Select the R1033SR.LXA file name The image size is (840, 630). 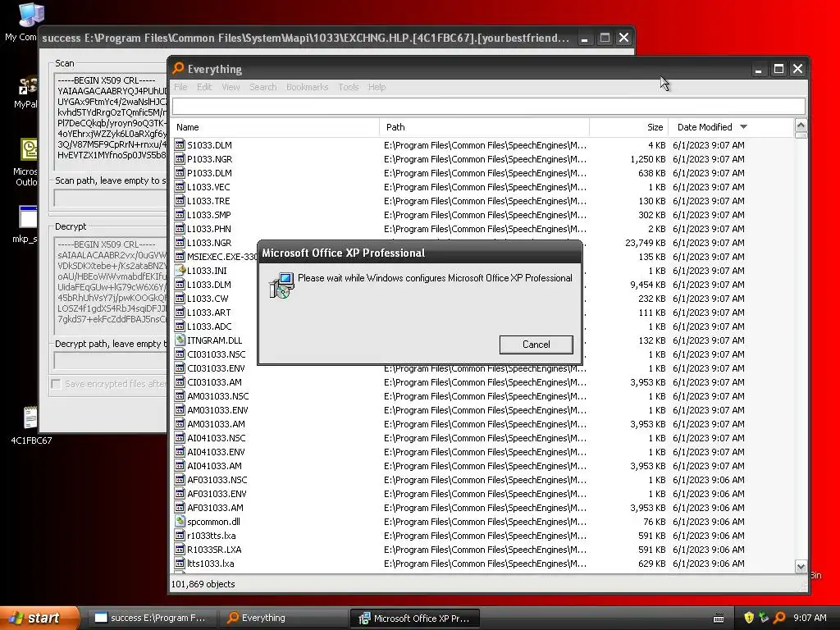[214, 549]
